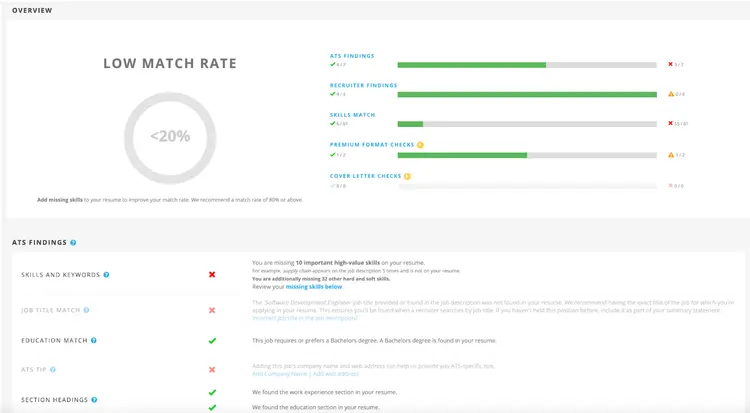This screenshot has width=750, height=413.
Task: Click 'missing 32 other hard and soft skills' text
Action: (x=321, y=279)
